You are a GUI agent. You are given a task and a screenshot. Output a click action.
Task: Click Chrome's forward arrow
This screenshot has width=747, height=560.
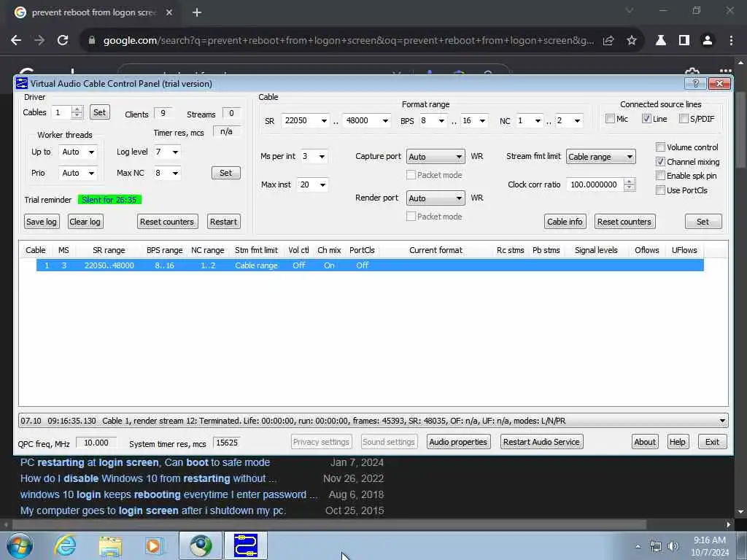(x=39, y=41)
